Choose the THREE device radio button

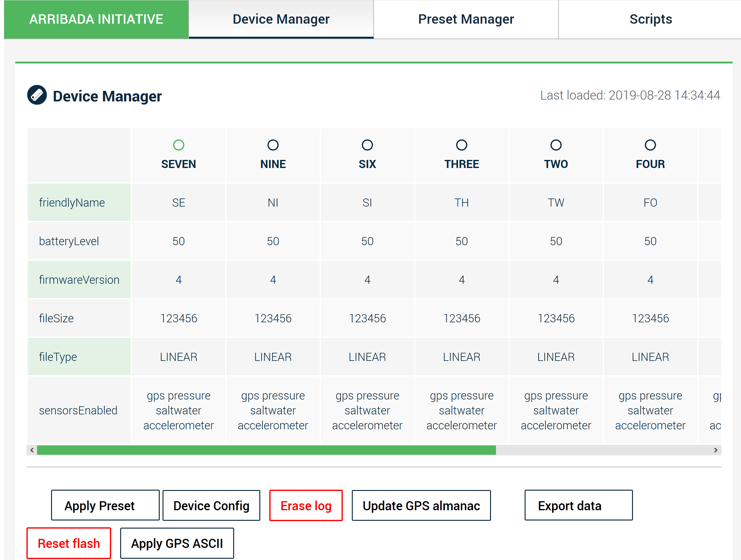[x=461, y=145]
